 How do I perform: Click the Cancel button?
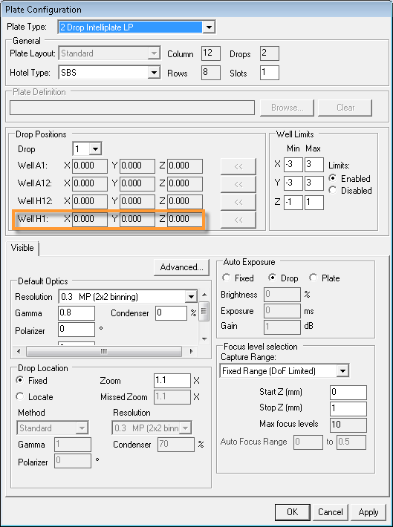[x=330, y=512]
